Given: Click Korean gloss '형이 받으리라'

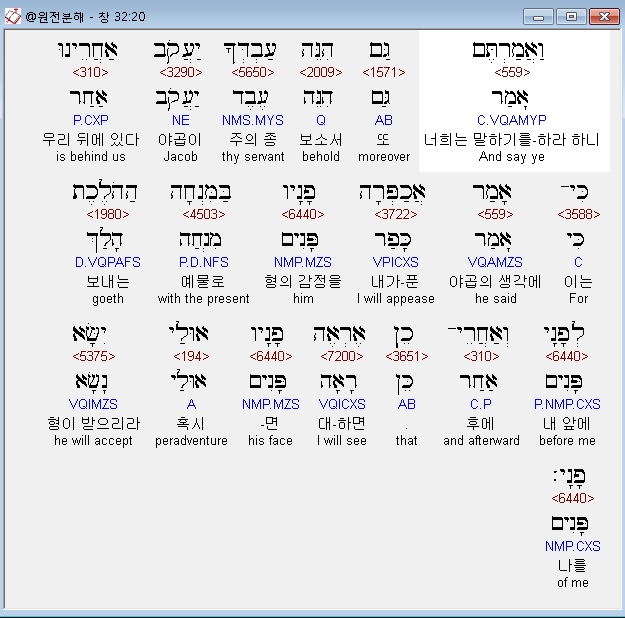Looking at the screenshot, I should [x=93, y=423].
